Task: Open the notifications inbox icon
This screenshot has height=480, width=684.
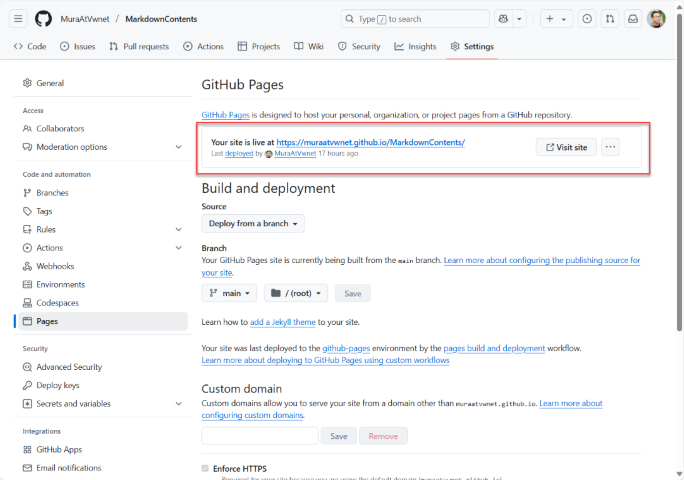Action: 633,19
